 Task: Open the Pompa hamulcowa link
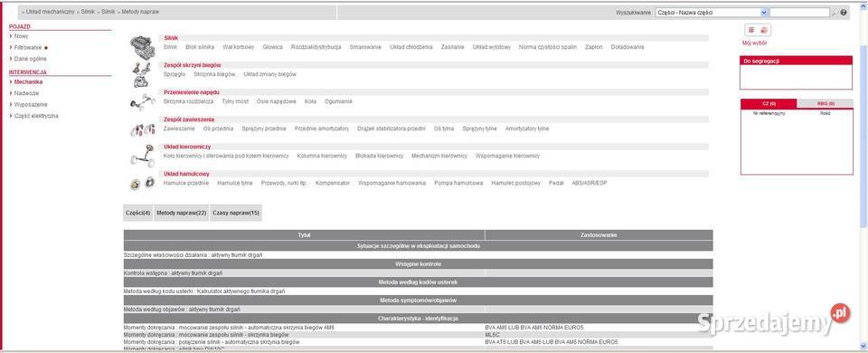click(x=458, y=183)
